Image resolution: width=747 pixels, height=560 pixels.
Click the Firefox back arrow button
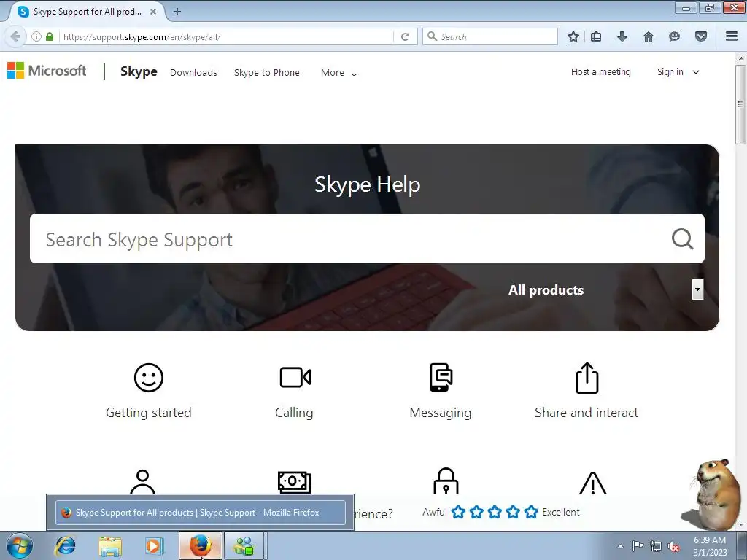tap(15, 36)
